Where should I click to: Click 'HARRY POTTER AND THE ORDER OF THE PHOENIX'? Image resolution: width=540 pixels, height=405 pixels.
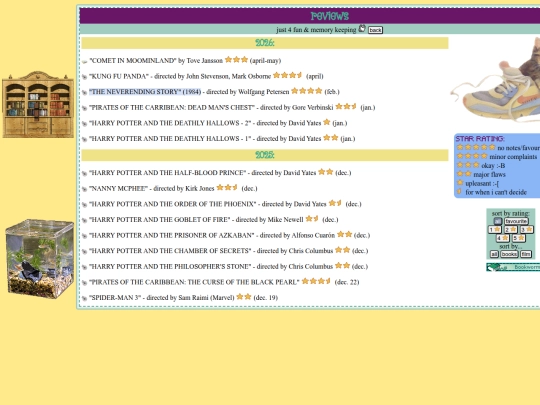pyautogui.click(x=173, y=204)
